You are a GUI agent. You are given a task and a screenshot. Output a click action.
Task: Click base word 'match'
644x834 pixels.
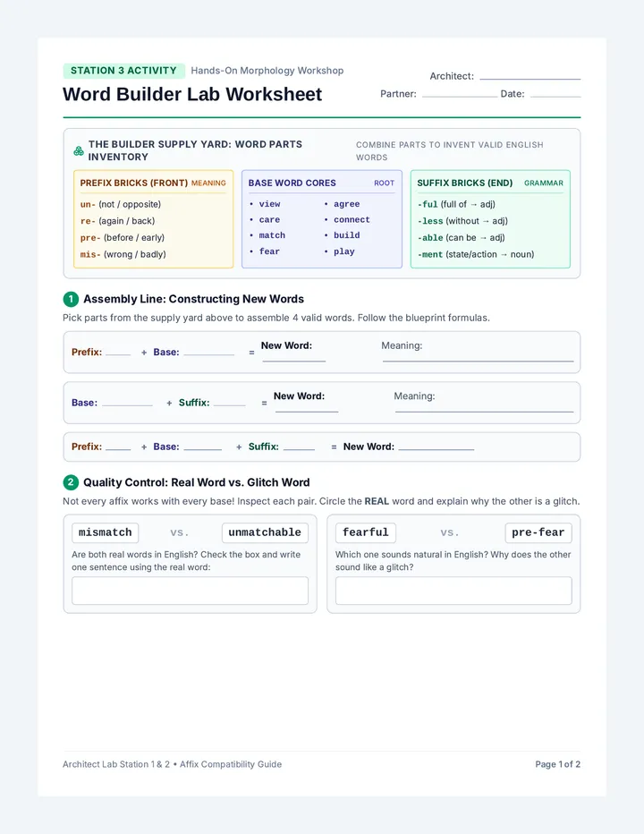click(x=272, y=235)
